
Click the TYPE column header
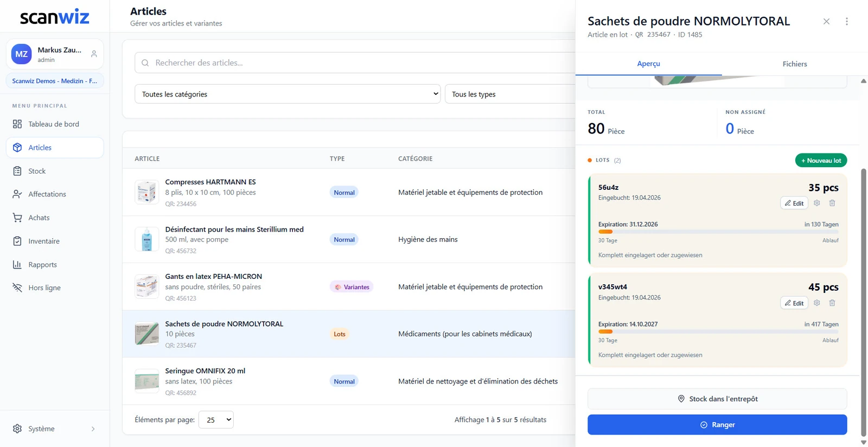click(337, 159)
